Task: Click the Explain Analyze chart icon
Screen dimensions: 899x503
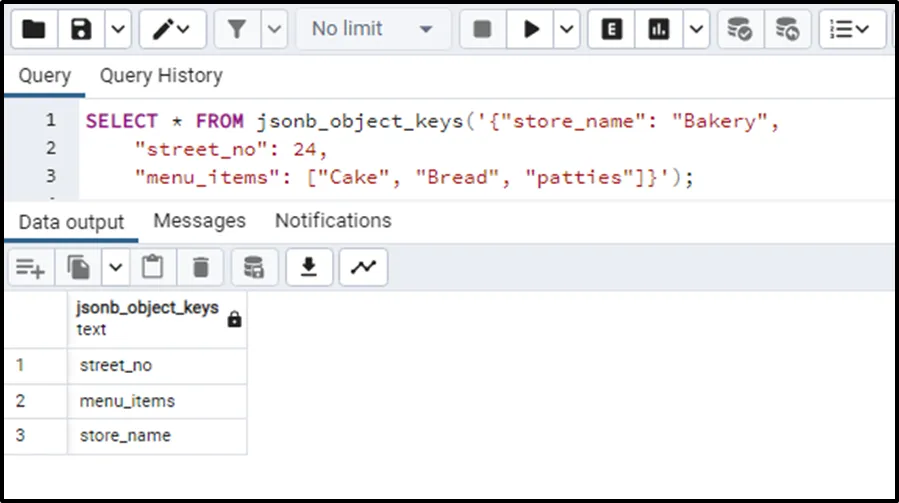Action: pyautogui.click(x=658, y=29)
